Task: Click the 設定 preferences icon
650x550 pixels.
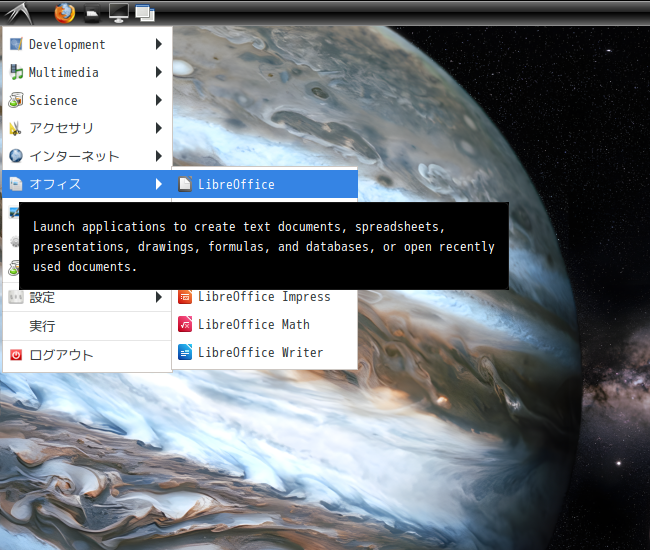Action: (16, 297)
